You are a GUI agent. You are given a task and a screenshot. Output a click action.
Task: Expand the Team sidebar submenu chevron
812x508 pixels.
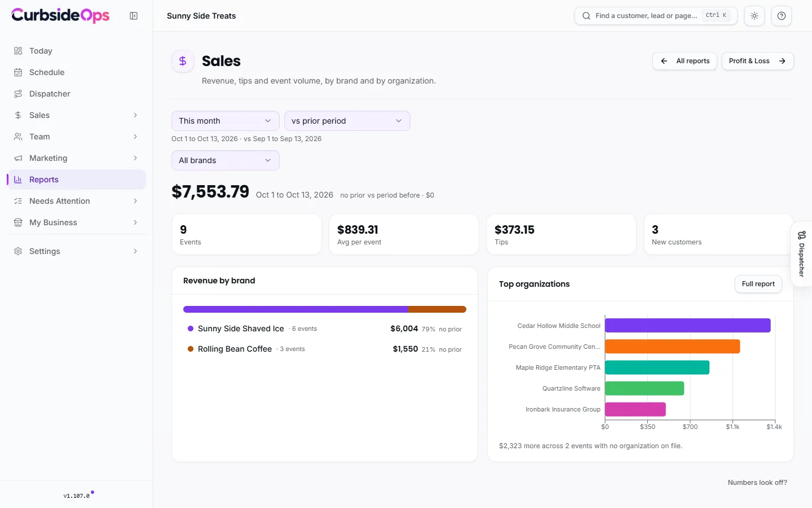click(x=135, y=137)
